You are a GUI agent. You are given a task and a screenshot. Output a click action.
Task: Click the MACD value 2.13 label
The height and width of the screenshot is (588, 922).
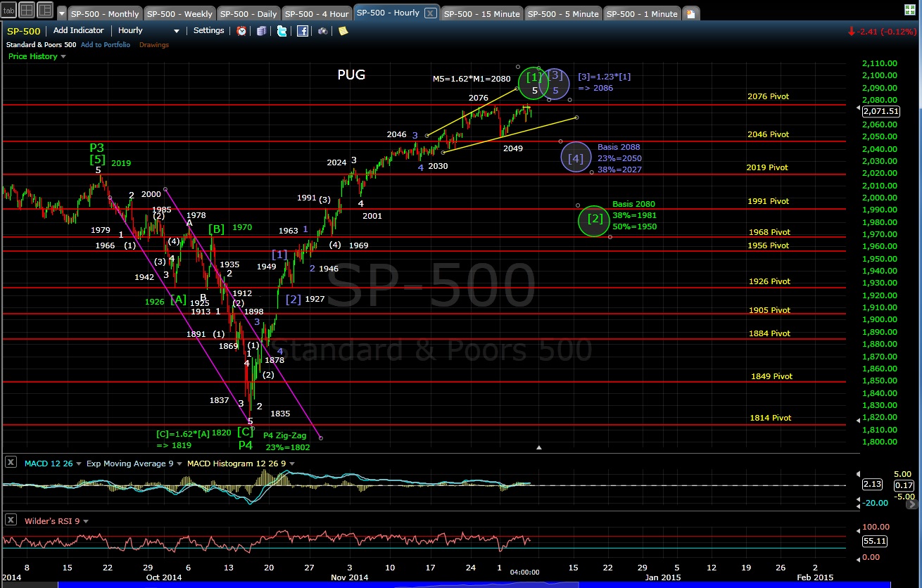873,485
